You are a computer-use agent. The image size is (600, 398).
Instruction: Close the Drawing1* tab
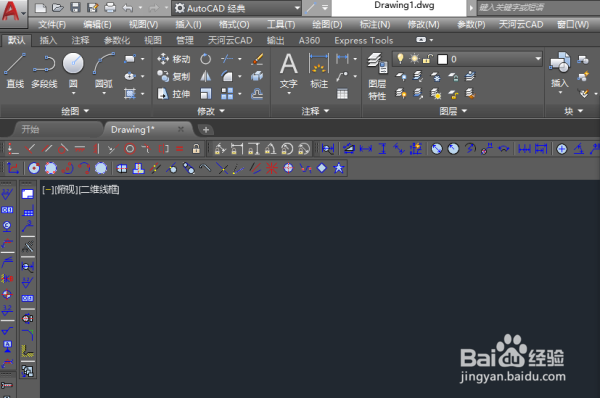[181, 129]
